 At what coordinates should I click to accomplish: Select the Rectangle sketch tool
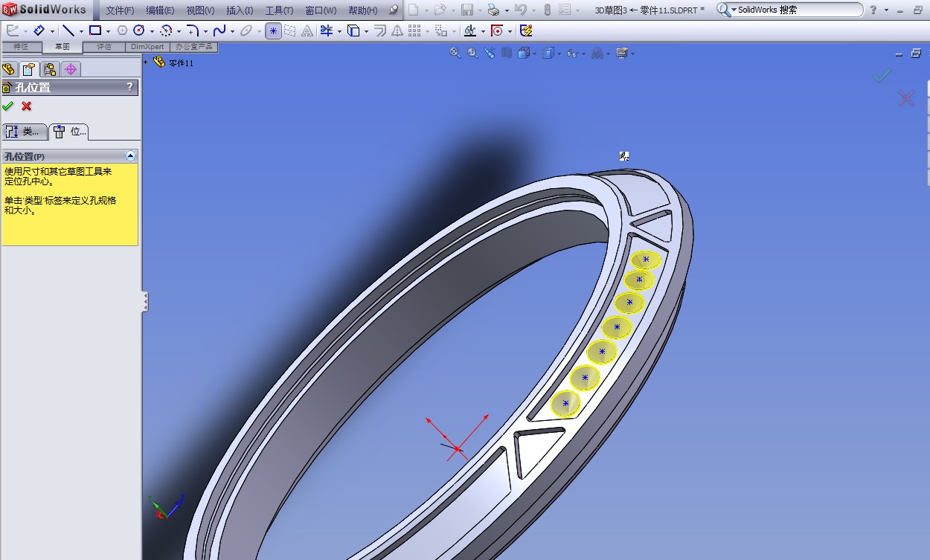tap(95, 30)
